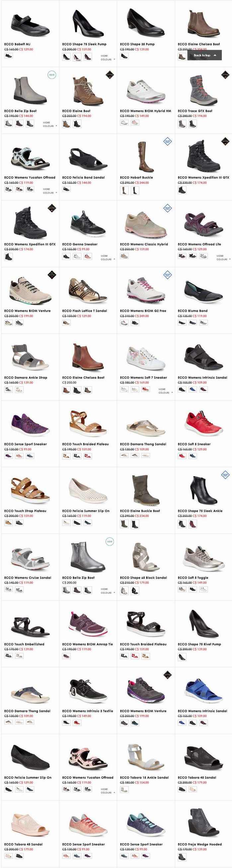Click NEW badge on grey Bella Zip Boot
This screenshot has height=868, width=232.
click(51, 75)
